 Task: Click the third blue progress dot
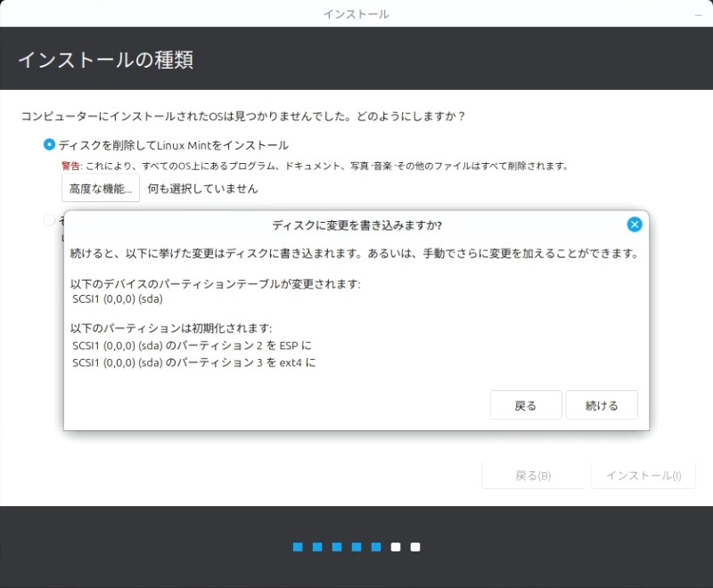point(337,547)
